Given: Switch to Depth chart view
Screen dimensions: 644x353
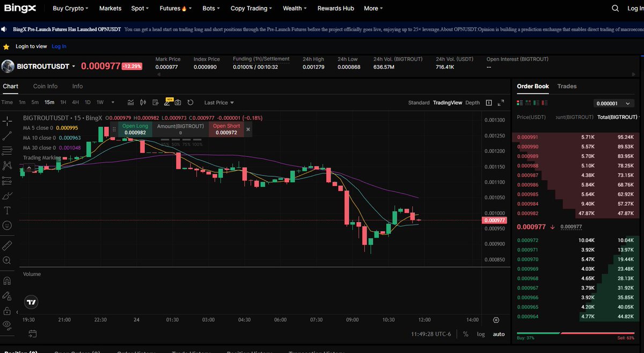Looking at the screenshot, I should coord(472,103).
